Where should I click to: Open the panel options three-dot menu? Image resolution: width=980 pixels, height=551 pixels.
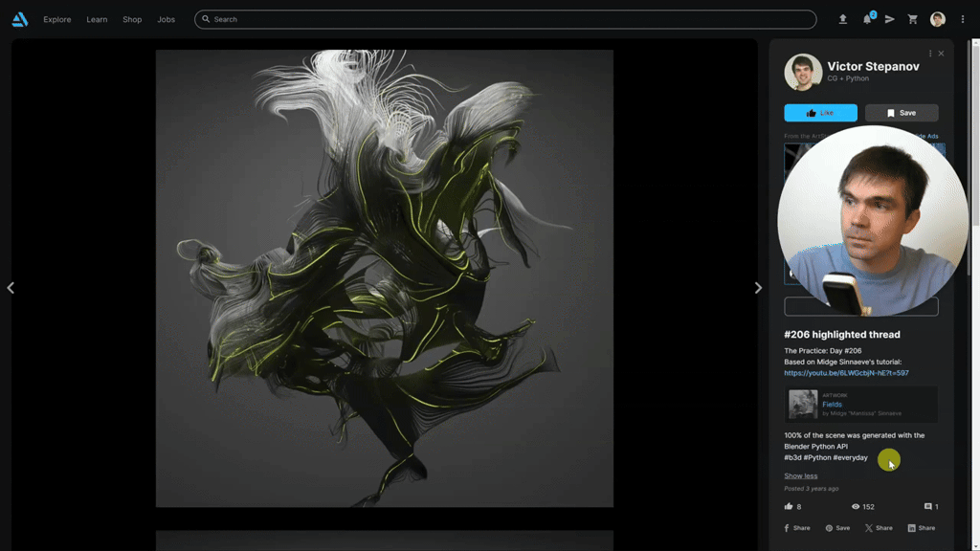click(929, 53)
